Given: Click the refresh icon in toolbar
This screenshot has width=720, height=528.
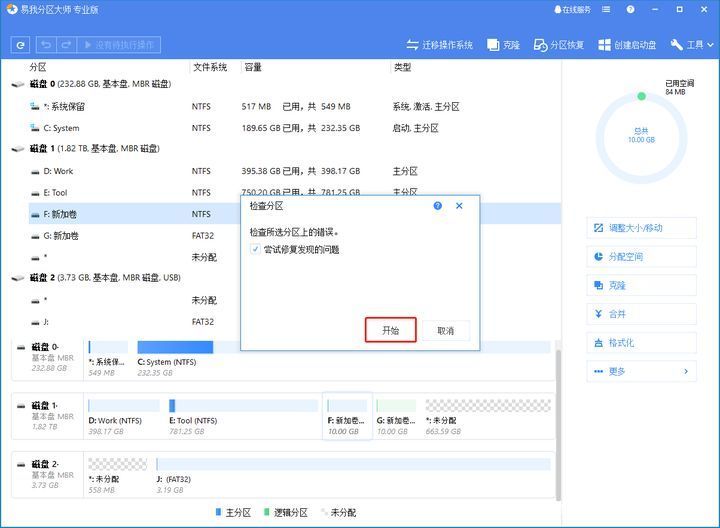Looking at the screenshot, I should click(x=20, y=45).
